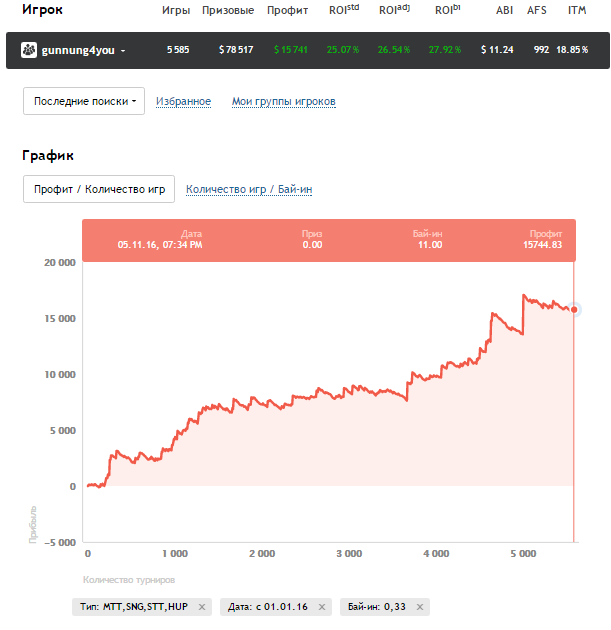Remove the MTT,SNG,STT,HUP type filter

[201, 607]
